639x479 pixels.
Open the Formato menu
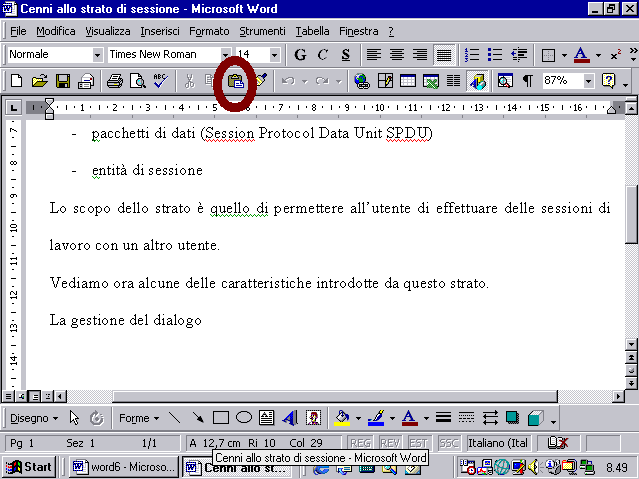tap(209, 31)
